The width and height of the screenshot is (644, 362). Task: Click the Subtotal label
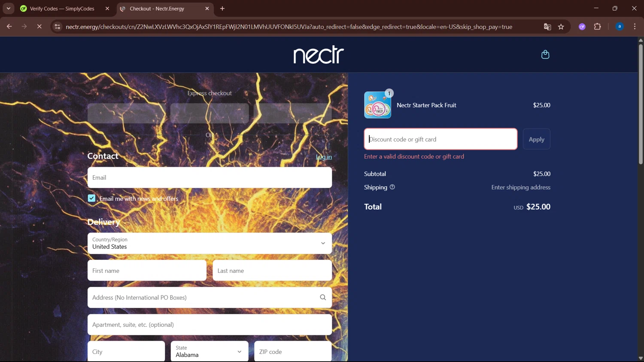click(x=375, y=174)
